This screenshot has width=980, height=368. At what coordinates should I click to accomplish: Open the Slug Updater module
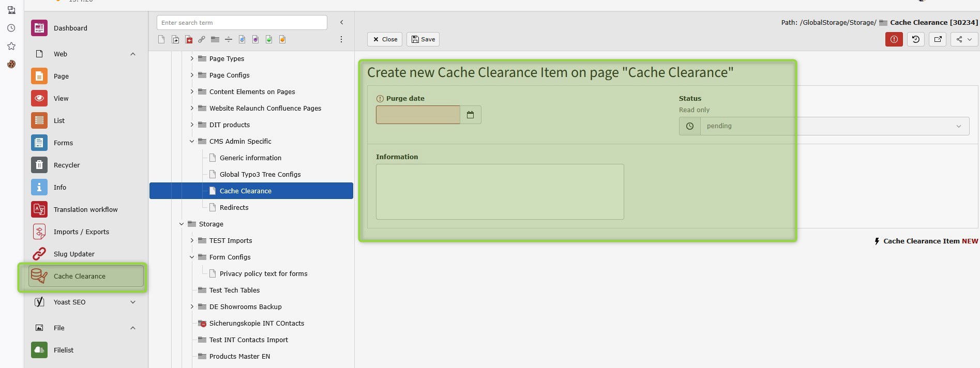tap(74, 254)
